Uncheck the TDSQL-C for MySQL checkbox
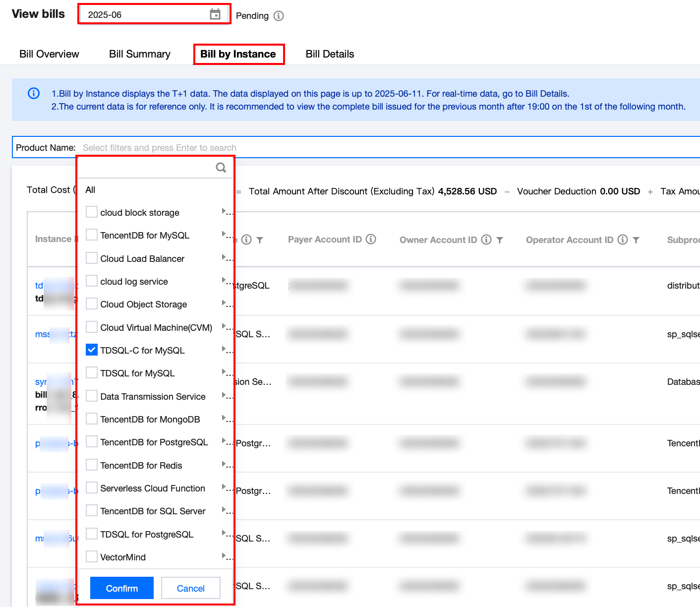Screen dimensions: 700x607 point(92,350)
